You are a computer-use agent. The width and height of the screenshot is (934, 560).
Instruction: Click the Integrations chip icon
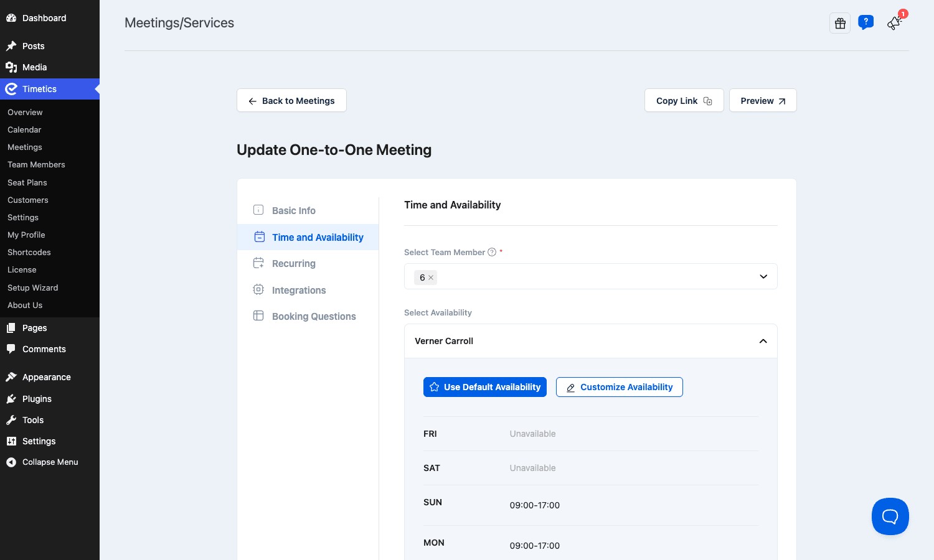[258, 289]
